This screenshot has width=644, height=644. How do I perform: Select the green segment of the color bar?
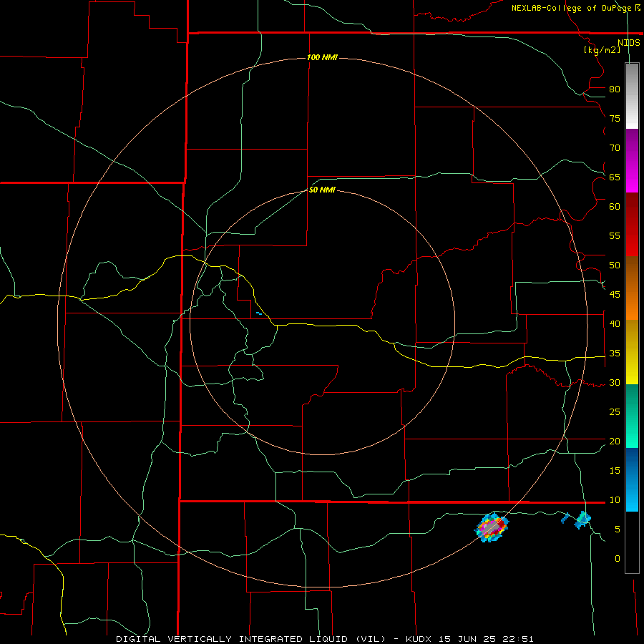coord(632,416)
